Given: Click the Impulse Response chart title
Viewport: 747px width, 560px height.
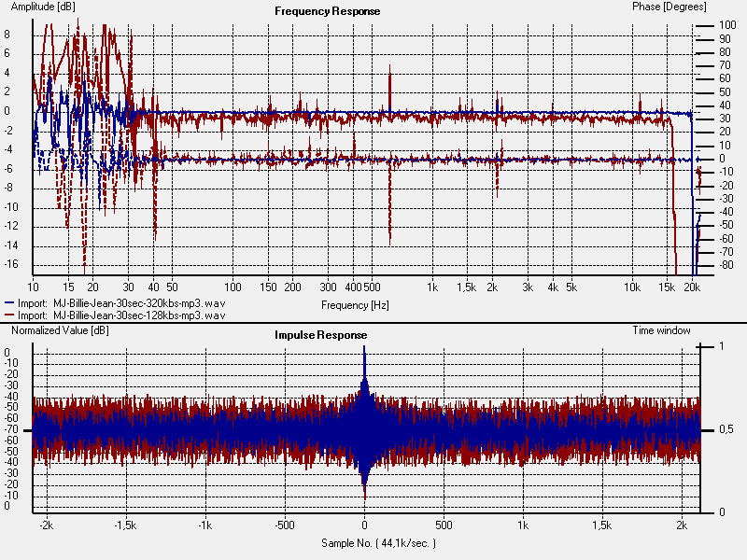Looking at the screenshot, I should [320, 335].
